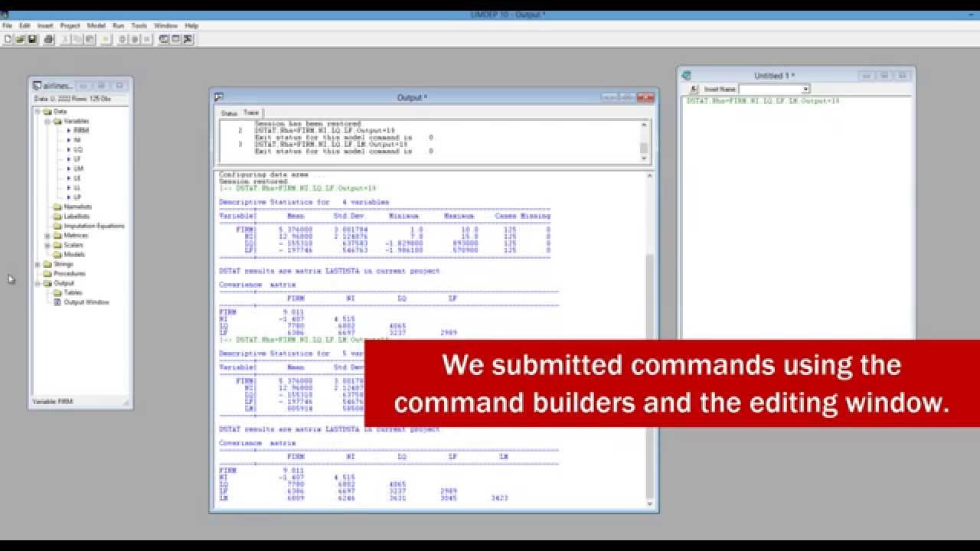Collapse the Variables tree node
The width and height of the screenshot is (980, 551).
pos(47,121)
